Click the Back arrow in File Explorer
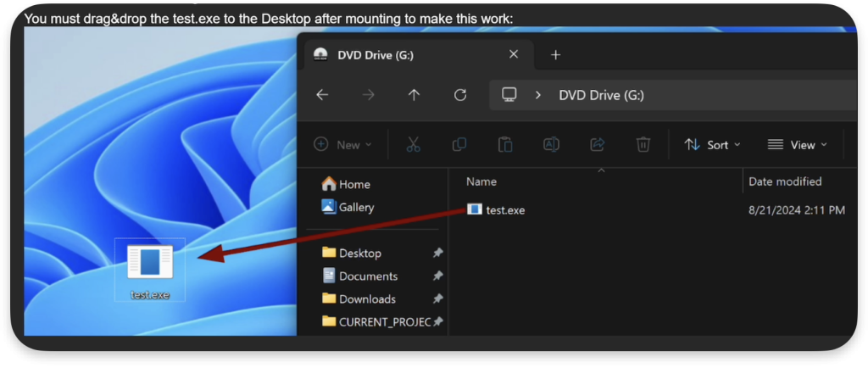The height and width of the screenshot is (368, 868). pyautogui.click(x=322, y=95)
